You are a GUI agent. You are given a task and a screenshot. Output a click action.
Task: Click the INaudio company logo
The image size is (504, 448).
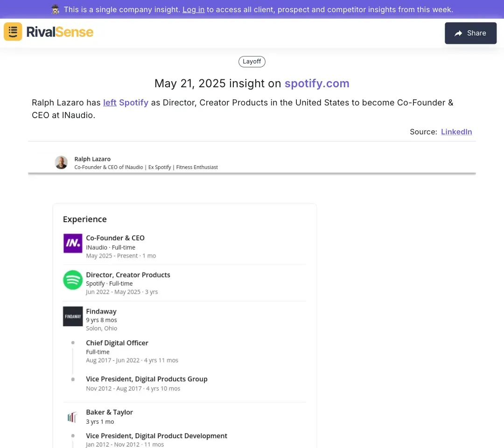(73, 243)
